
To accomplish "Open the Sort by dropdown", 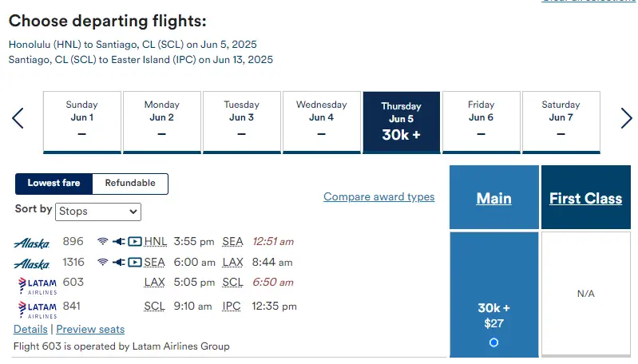I will coord(98,212).
